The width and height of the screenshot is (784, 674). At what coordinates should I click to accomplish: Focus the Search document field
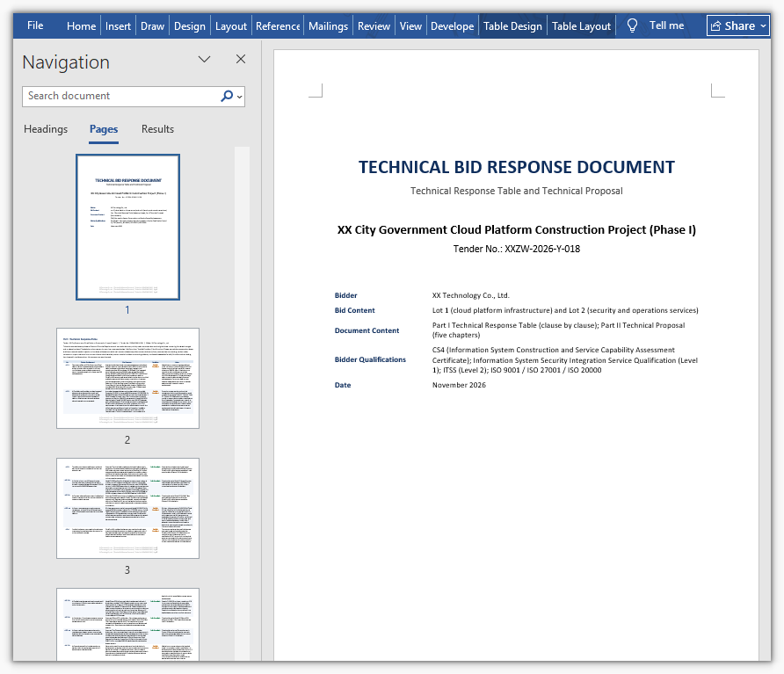[x=120, y=96]
